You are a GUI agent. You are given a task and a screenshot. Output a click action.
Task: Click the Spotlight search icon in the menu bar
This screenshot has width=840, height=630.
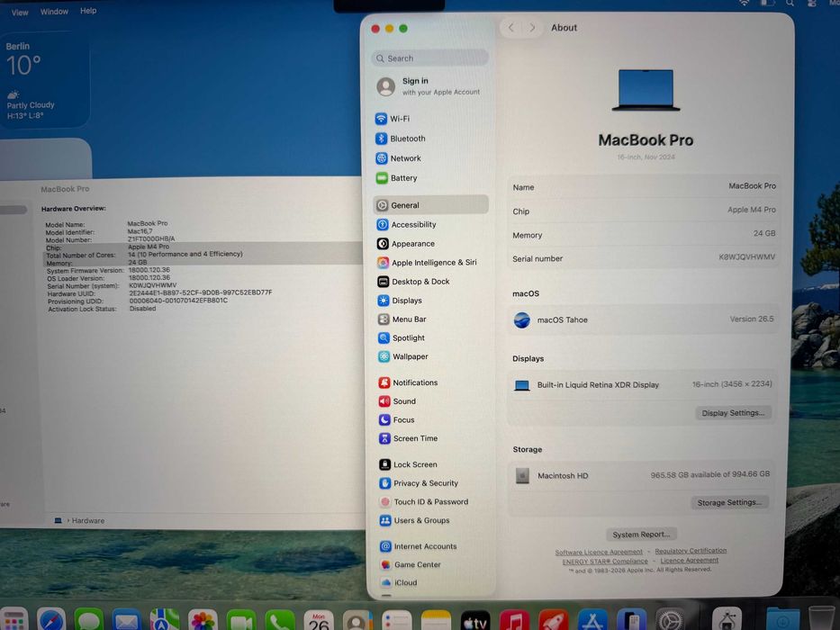(x=790, y=4)
